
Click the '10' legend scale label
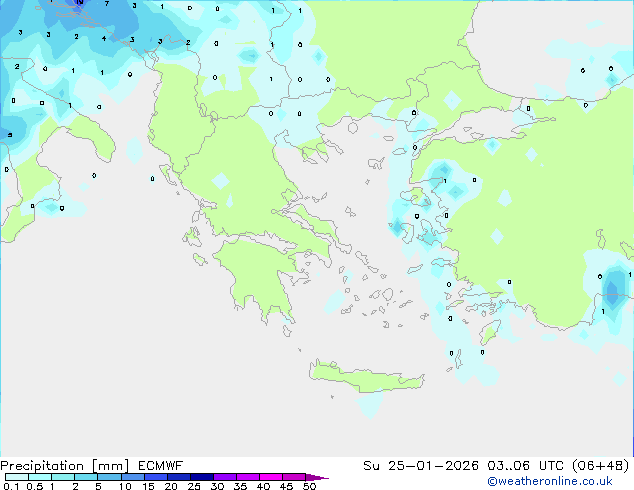click(x=125, y=486)
